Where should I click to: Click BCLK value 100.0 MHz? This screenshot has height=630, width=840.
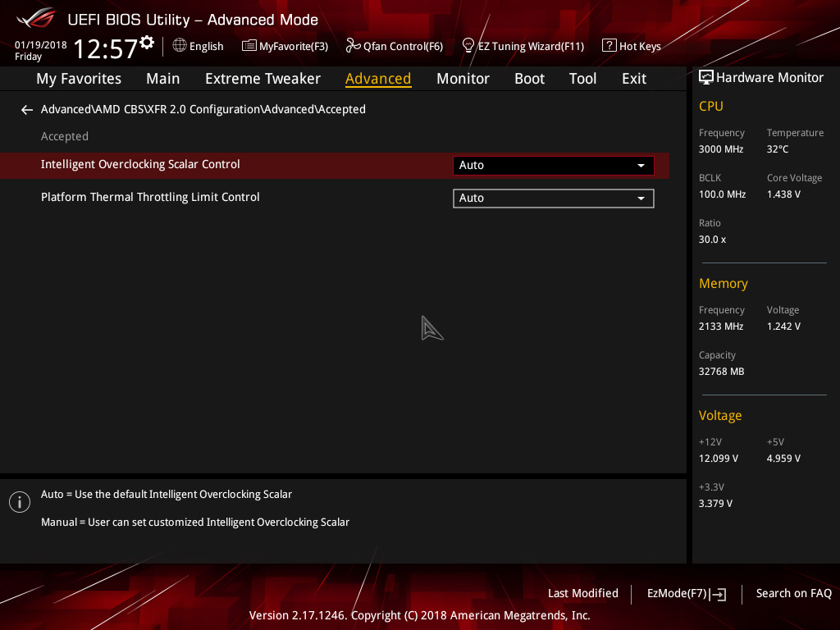point(722,194)
